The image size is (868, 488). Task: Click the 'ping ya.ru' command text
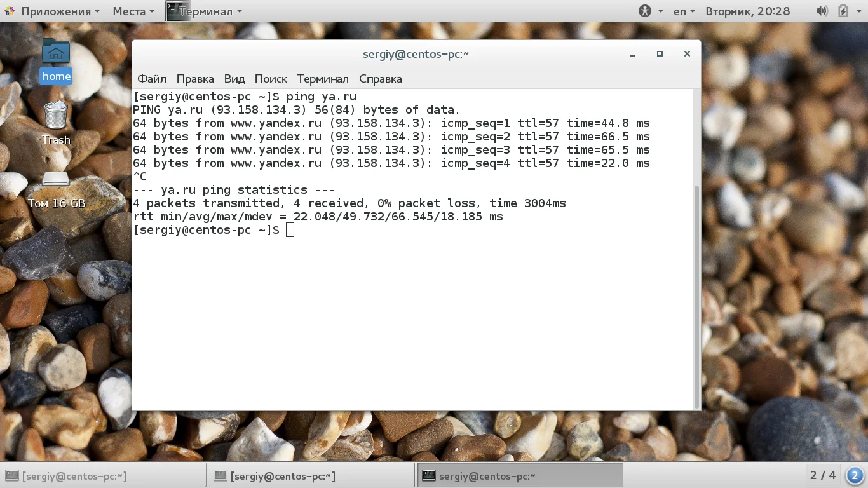tap(322, 97)
